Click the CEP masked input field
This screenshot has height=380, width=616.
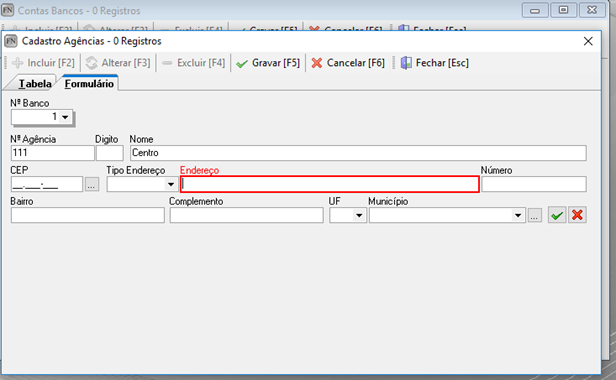click(x=47, y=184)
